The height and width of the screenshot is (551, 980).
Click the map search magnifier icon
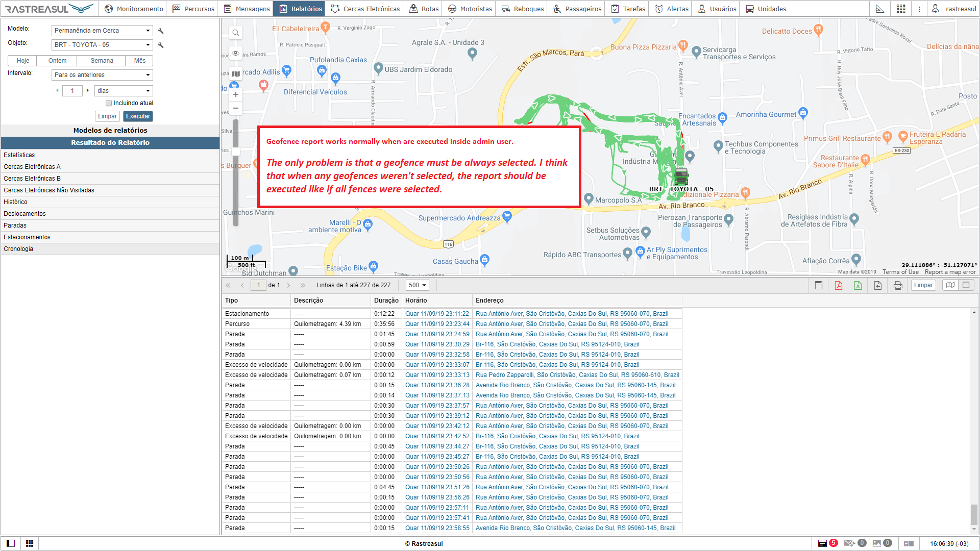(236, 33)
